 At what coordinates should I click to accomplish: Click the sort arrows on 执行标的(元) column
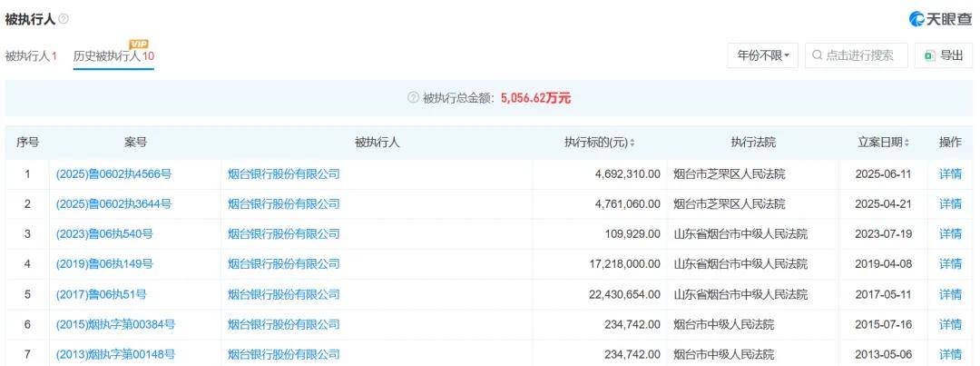pyautogui.click(x=632, y=143)
